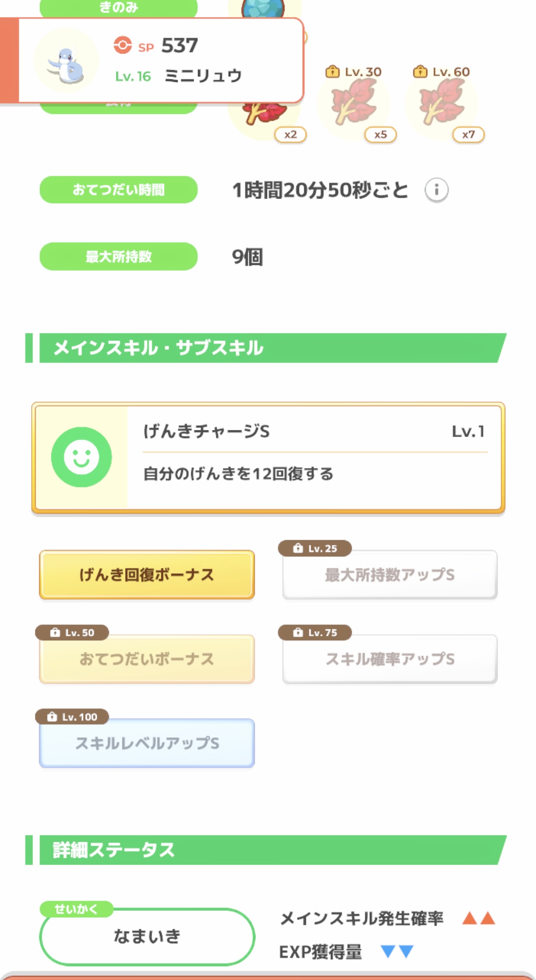Tap the green smiley main skill icon
The image size is (536, 980).
click(x=82, y=457)
